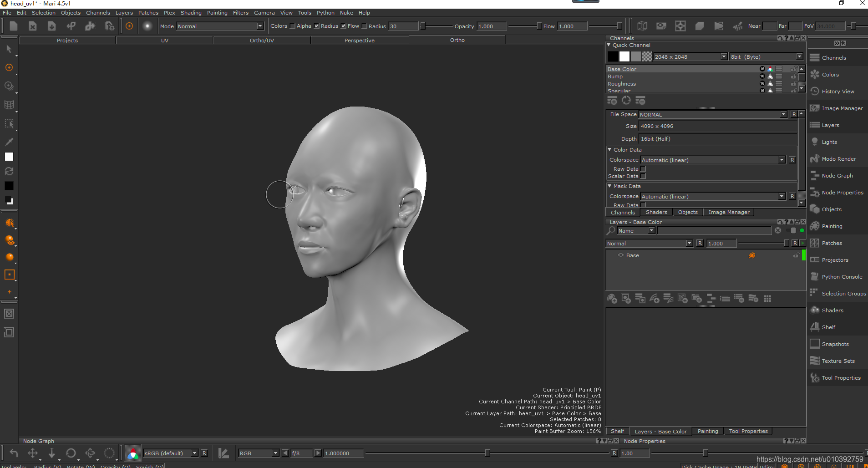Toggle the Raw Data checkbox under Color Data

coord(643,169)
